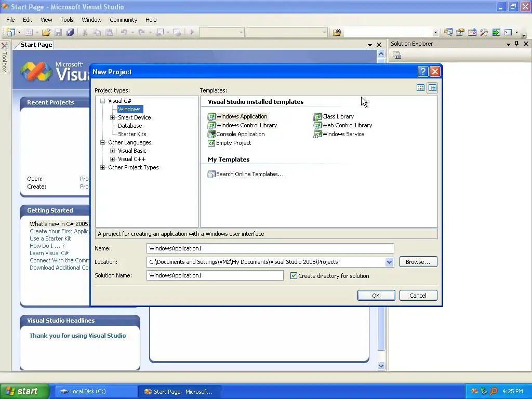Click the Open File folder icon
The image size is (532, 399).
pyautogui.click(x=46, y=32)
